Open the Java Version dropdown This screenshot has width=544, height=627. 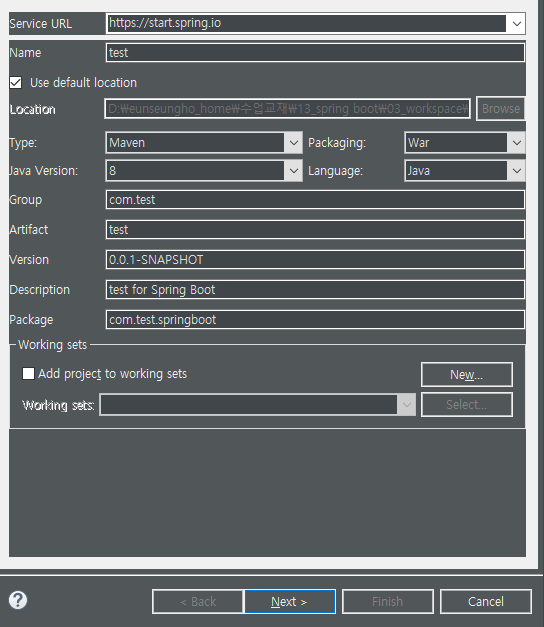[204, 171]
